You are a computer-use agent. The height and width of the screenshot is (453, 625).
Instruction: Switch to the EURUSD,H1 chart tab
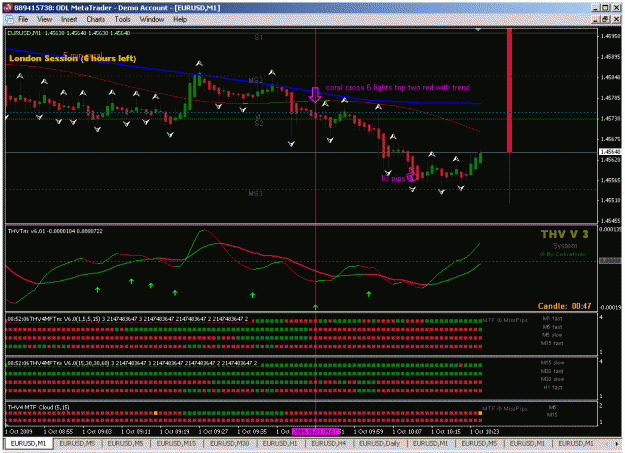click(x=280, y=443)
